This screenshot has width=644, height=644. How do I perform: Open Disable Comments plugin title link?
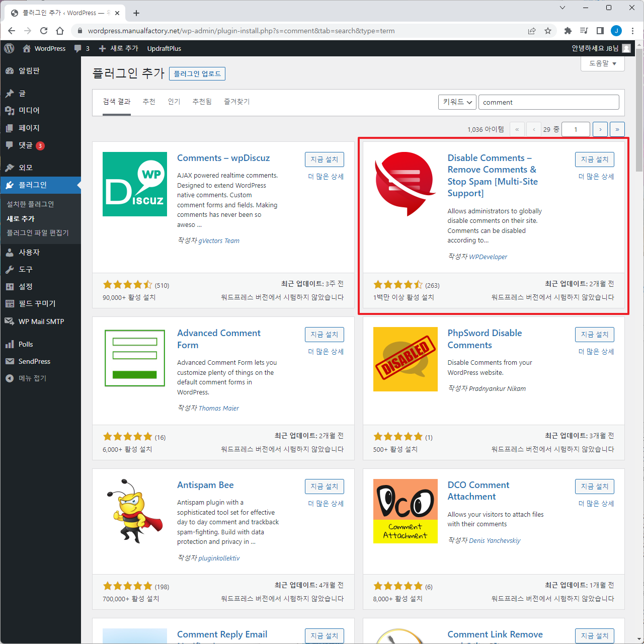(x=493, y=176)
